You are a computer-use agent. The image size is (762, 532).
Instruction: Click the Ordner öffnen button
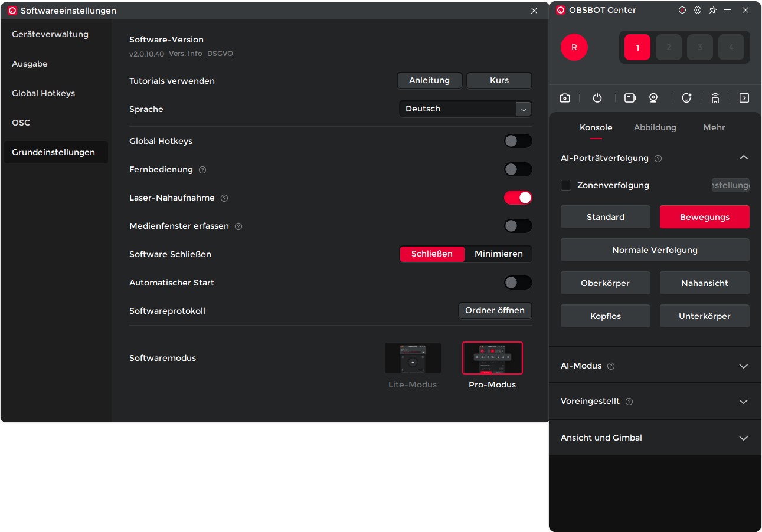tap(495, 310)
